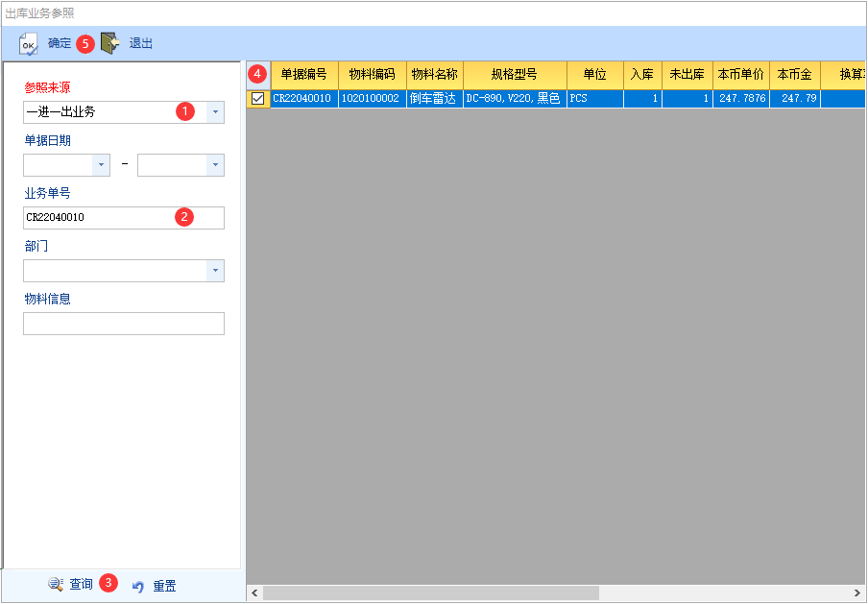Click the horizontal scrollbar left arrow

click(254, 593)
